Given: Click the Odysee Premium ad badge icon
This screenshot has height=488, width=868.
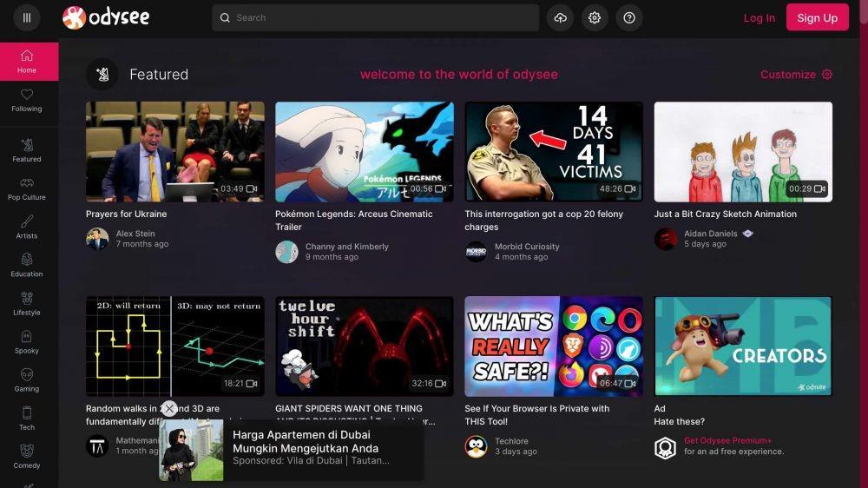Looking at the screenshot, I should point(666,447).
